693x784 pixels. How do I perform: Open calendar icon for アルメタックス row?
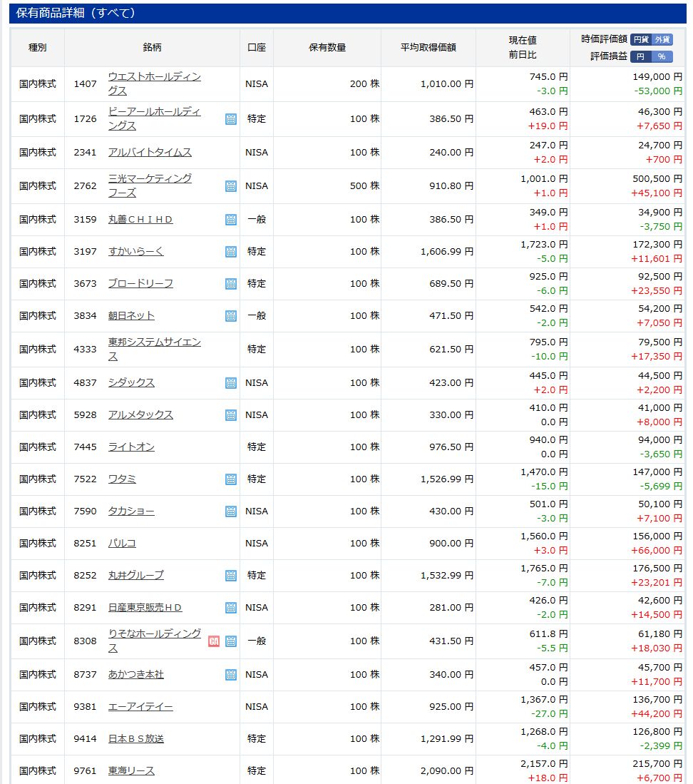pyautogui.click(x=231, y=415)
